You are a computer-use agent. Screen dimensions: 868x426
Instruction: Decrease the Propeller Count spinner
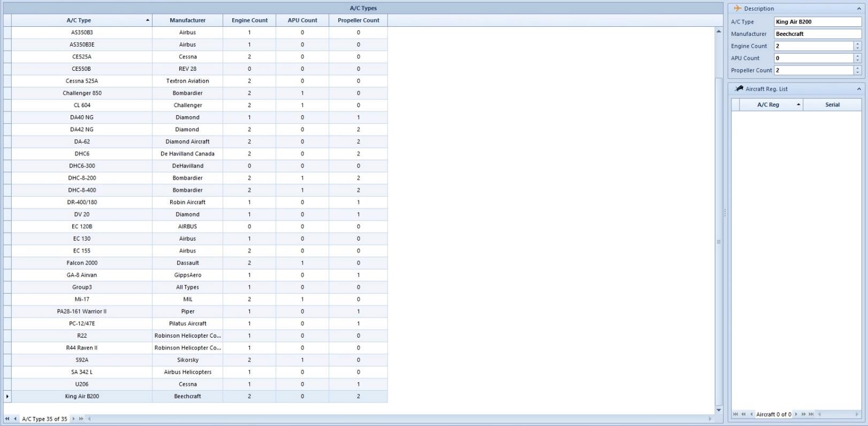click(x=858, y=73)
